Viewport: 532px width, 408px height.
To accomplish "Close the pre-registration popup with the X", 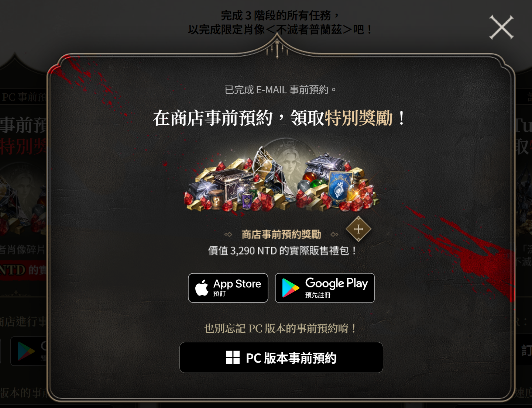I will click(x=501, y=27).
